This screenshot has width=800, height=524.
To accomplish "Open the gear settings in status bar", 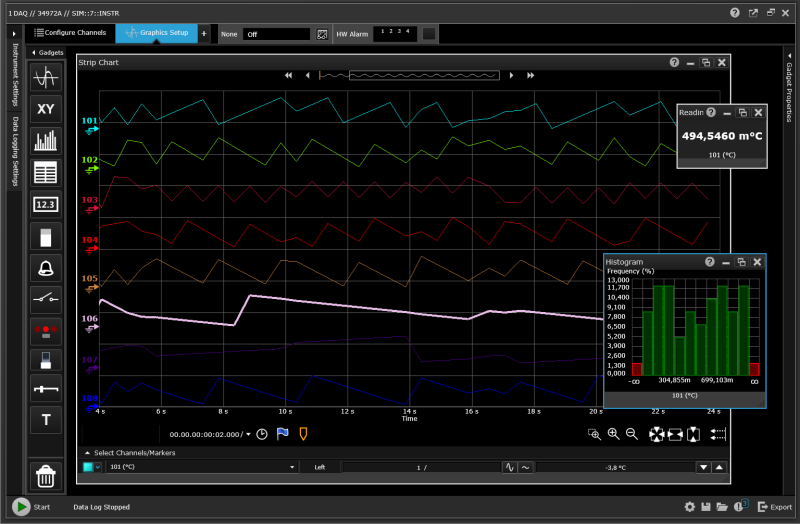I will pos(689,507).
